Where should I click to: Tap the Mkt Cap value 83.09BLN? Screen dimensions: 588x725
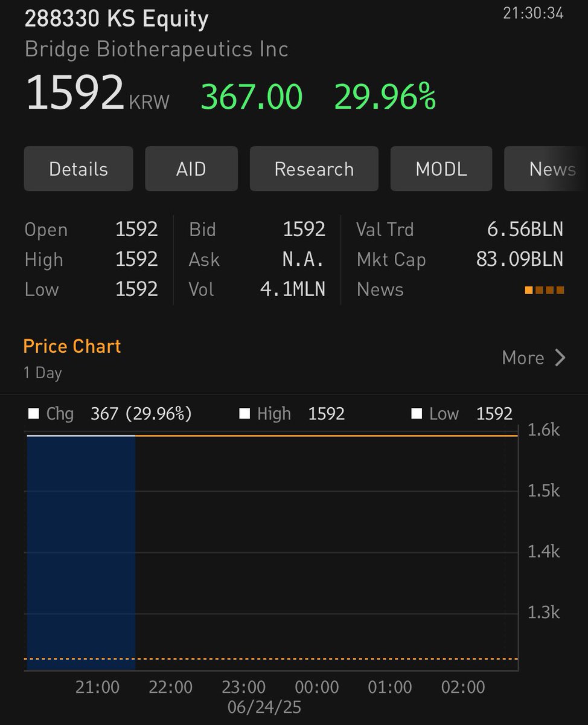point(520,259)
